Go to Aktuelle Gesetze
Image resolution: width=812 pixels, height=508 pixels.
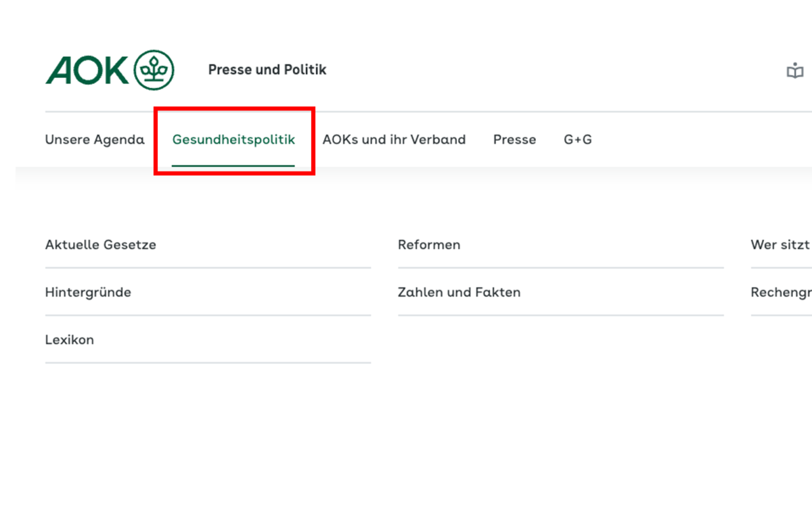click(x=101, y=245)
